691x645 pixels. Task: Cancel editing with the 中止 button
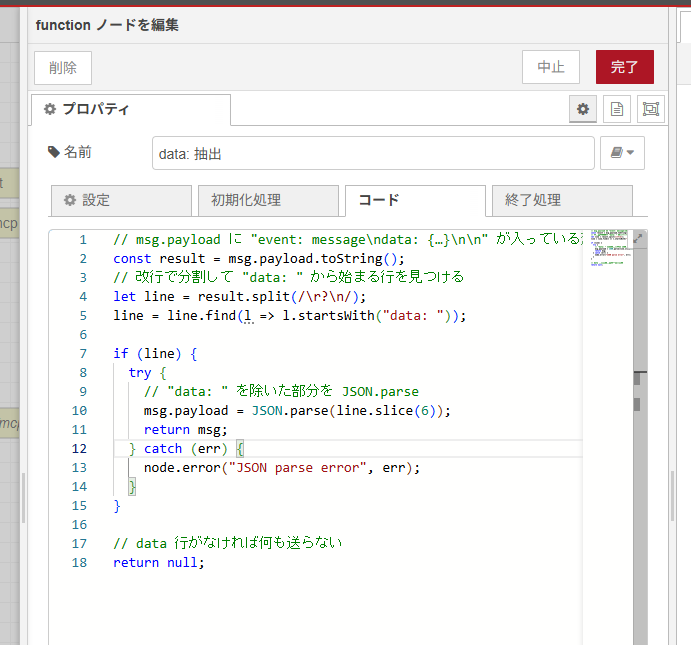(550, 67)
